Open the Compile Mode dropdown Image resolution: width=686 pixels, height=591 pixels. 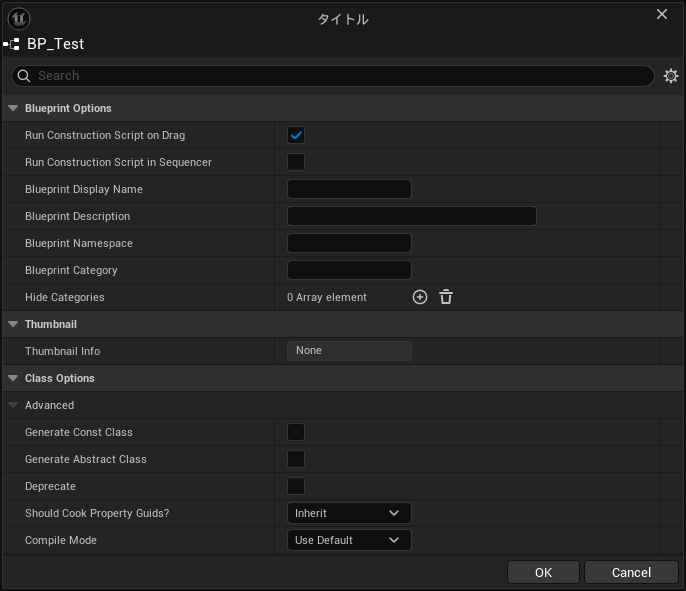click(349, 540)
